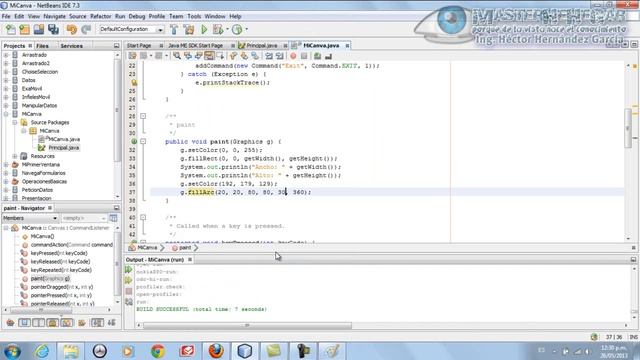
Task: Open the Tools menu
Action: click(x=194, y=16)
